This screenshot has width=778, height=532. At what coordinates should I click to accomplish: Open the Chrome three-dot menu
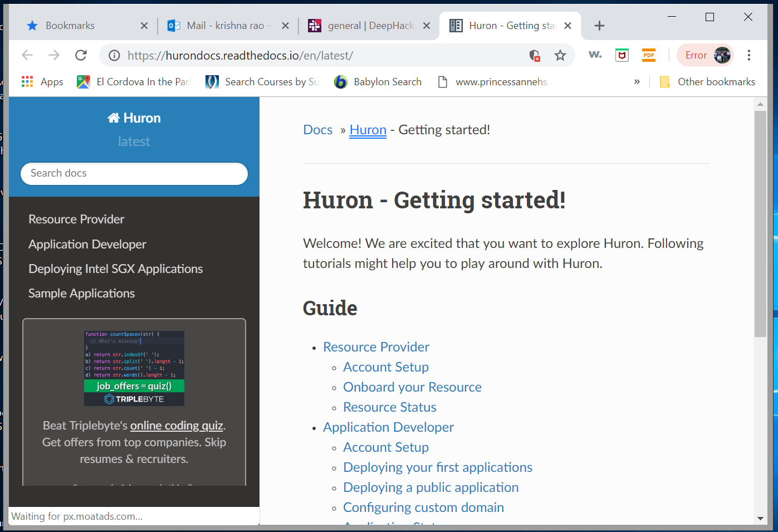(749, 55)
